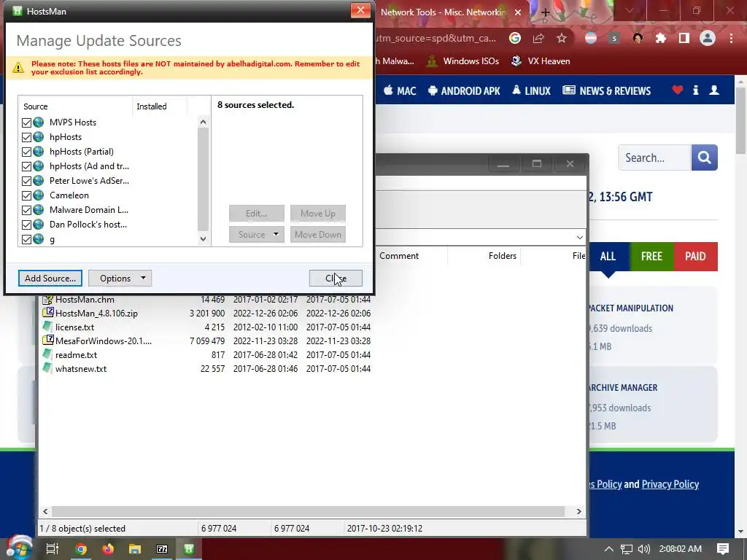
Task: Open the VX Heaven bookmark
Action: click(x=541, y=61)
